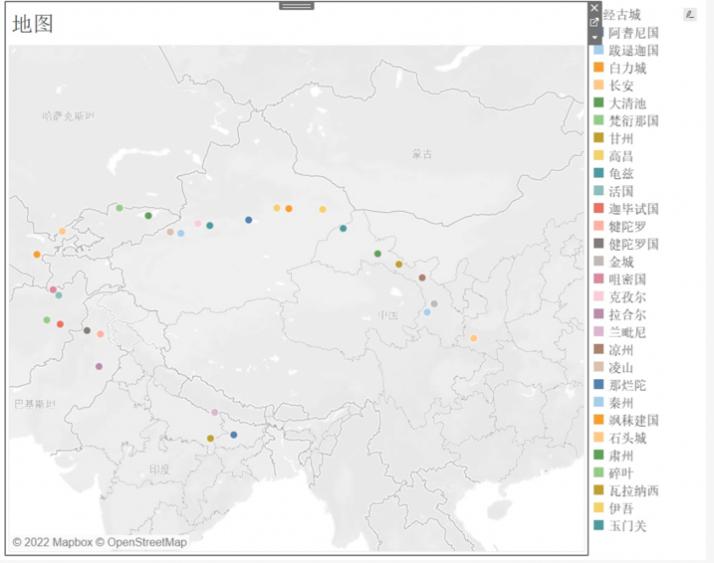Viewport: 714px width, 563px height.
Task: Select the 瓦拉纳西 legend entry
Action: click(633, 490)
